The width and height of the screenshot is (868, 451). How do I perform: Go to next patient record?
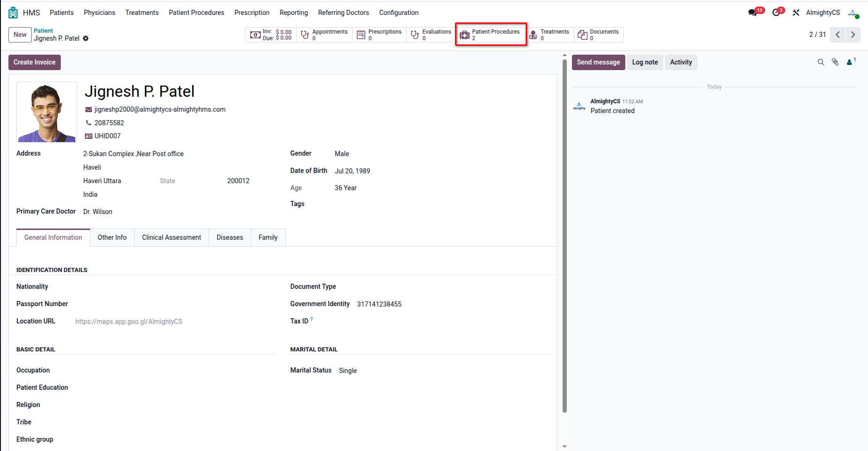click(853, 35)
